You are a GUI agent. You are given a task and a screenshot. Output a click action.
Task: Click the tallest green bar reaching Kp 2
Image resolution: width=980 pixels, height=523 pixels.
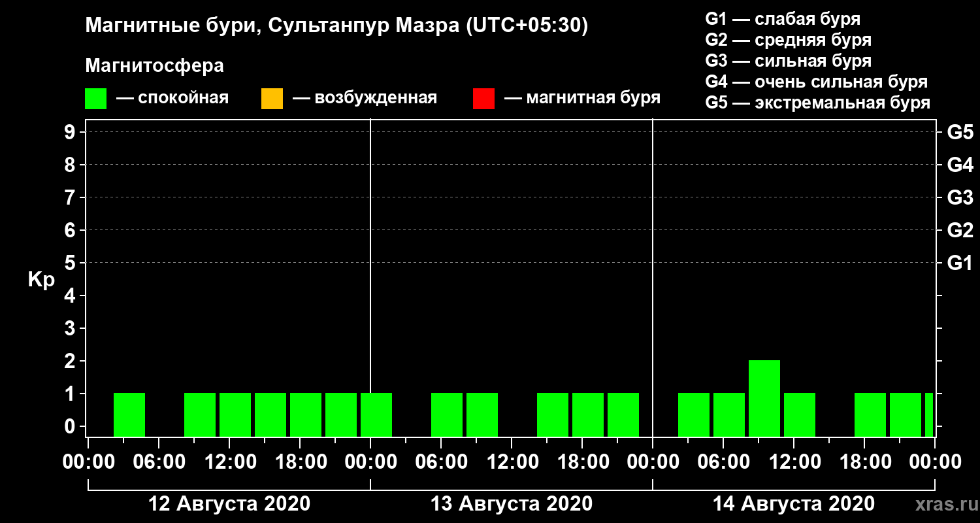764,398
